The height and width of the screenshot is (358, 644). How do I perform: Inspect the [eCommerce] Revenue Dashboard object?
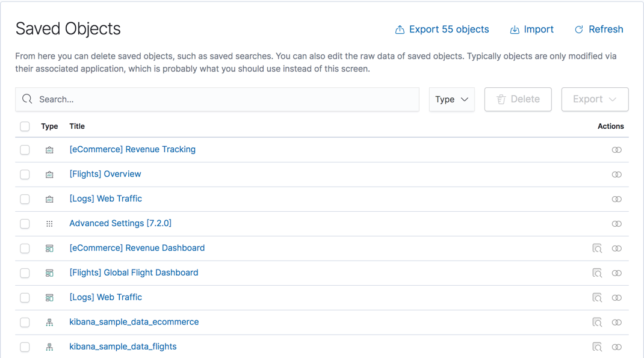[597, 248]
